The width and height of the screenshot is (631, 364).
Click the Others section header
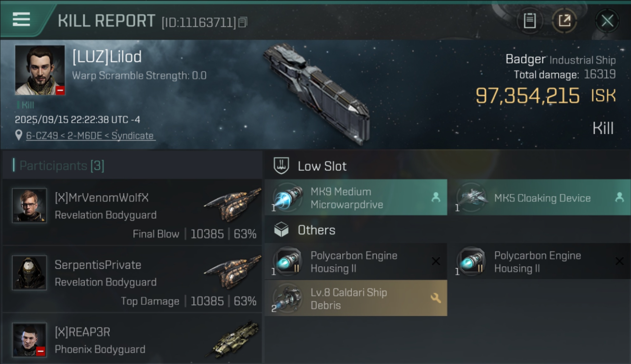click(x=316, y=230)
